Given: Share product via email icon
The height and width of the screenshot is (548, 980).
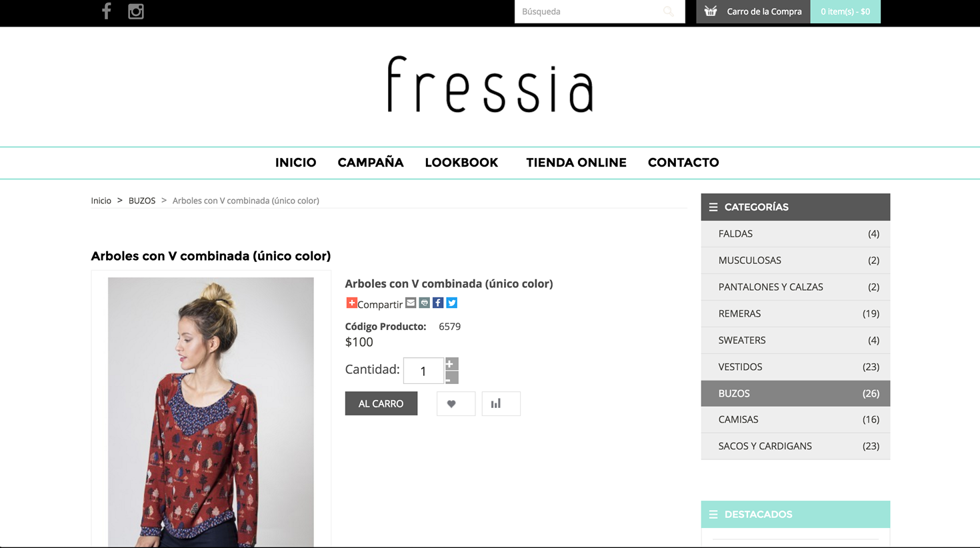Looking at the screenshot, I should [411, 303].
